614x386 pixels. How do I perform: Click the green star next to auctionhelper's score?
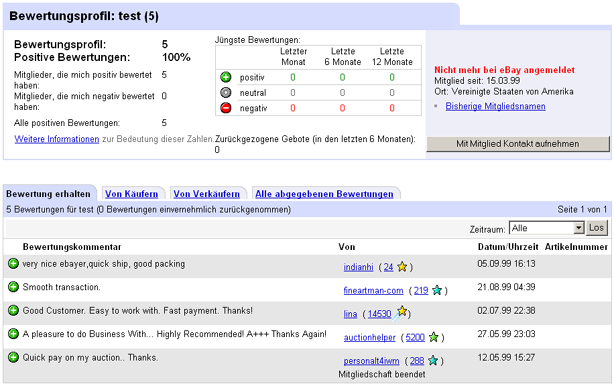[x=433, y=337]
